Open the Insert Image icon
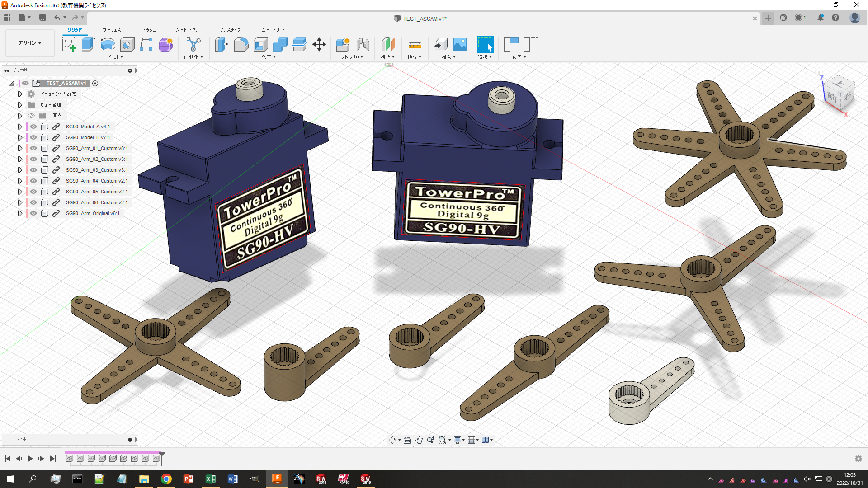 460,44
